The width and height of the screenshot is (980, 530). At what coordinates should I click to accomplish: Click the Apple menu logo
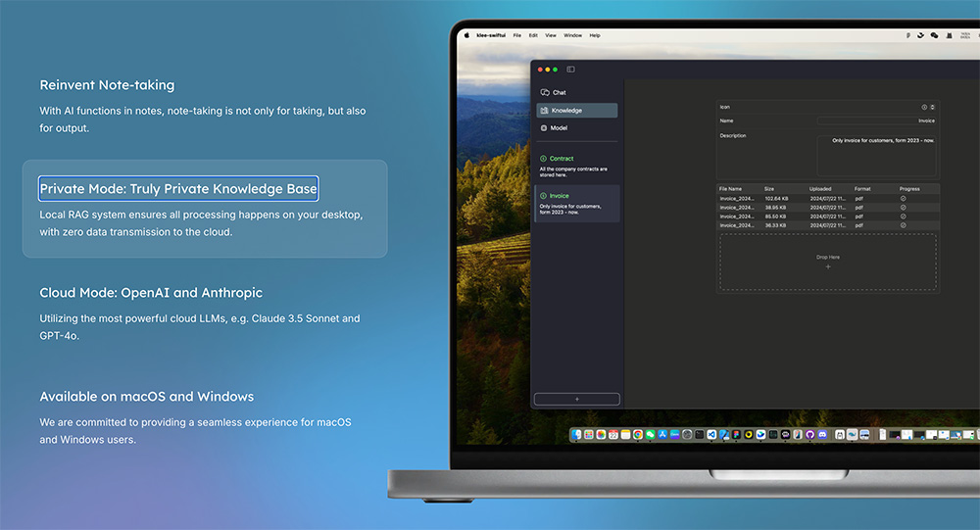click(x=466, y=35)
